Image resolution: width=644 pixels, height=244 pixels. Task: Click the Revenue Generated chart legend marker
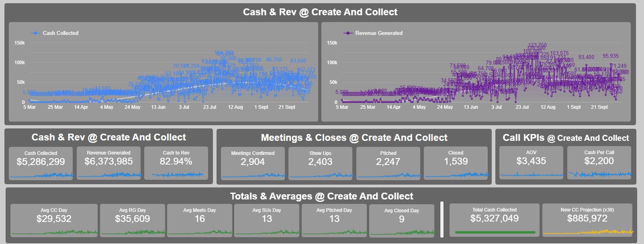tap(348, 33)
